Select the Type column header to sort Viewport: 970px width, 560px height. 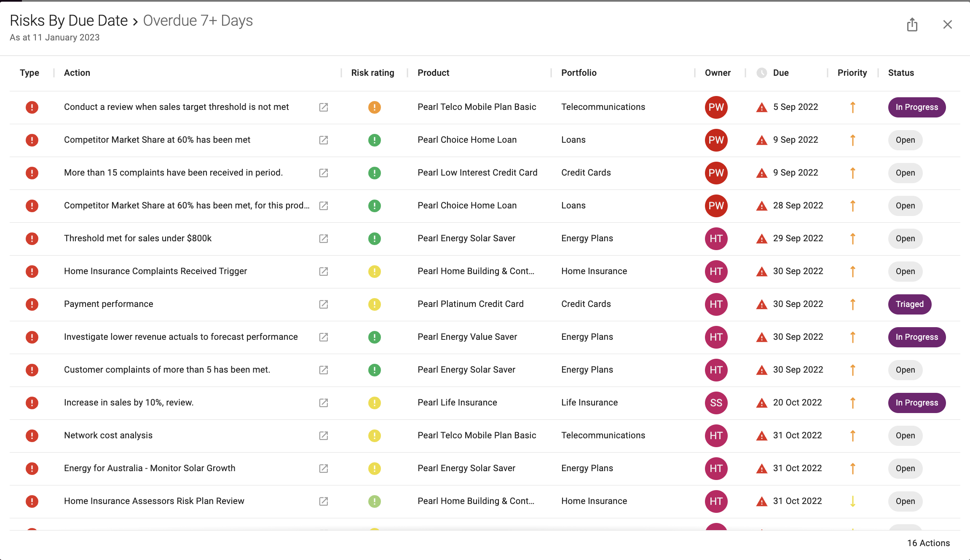(29, 72)
